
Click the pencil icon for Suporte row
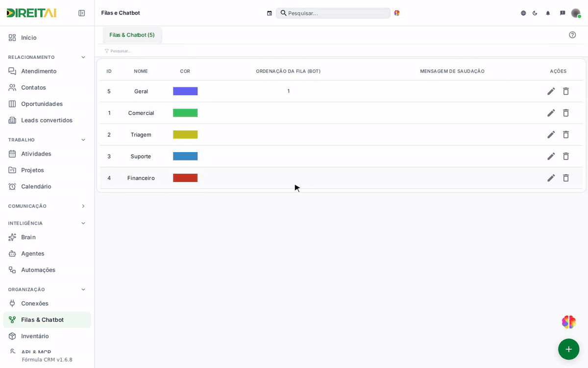coord(551,156)
